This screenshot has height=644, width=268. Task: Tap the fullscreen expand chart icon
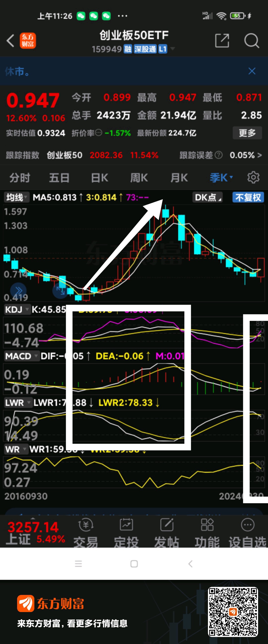click(60, 290)
